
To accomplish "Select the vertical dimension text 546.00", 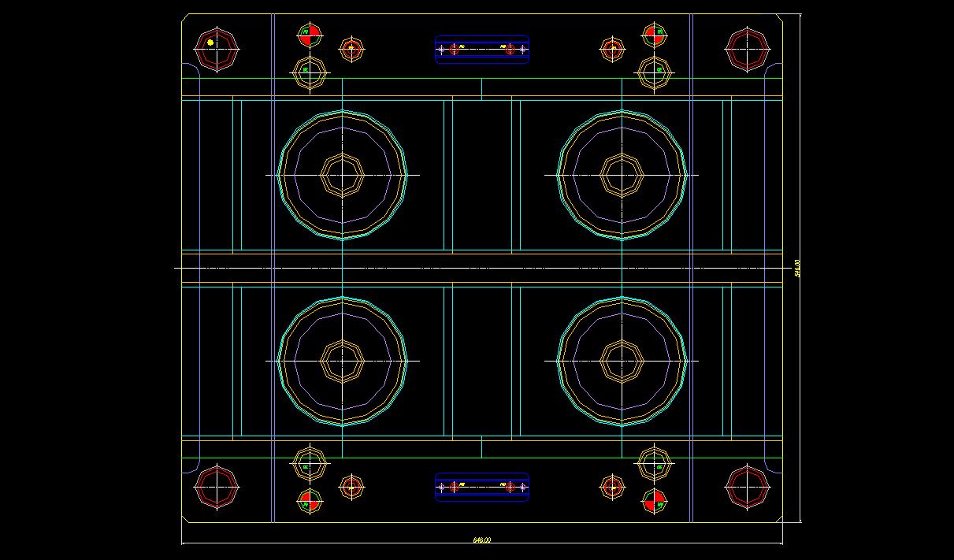I will (797, 269).
